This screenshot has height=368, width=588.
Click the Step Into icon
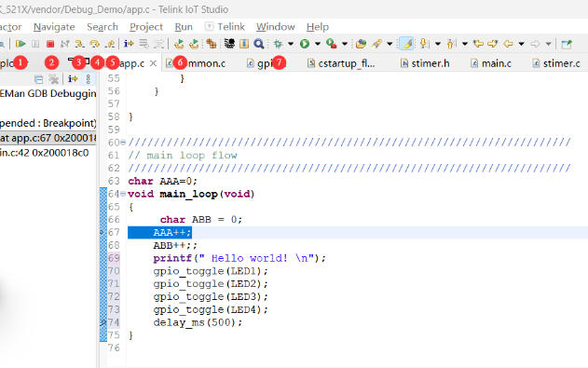pyautogui.click(x=79, y=44)
